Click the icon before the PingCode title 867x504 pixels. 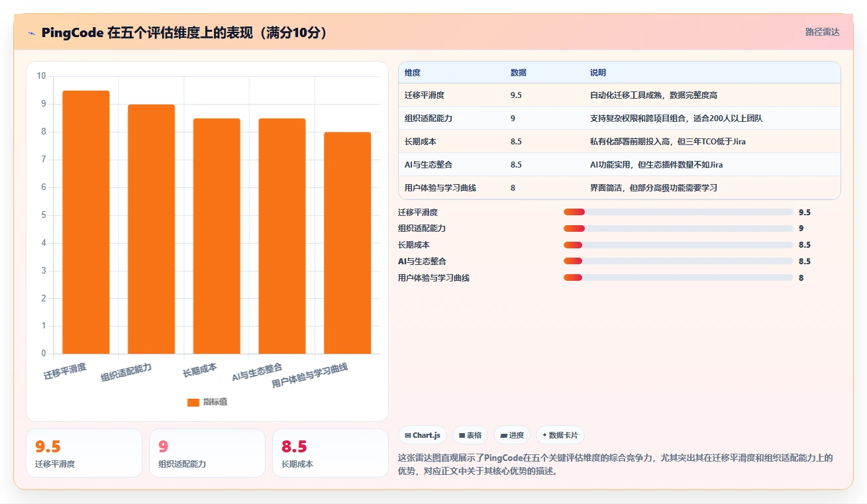tap(31, 33)
